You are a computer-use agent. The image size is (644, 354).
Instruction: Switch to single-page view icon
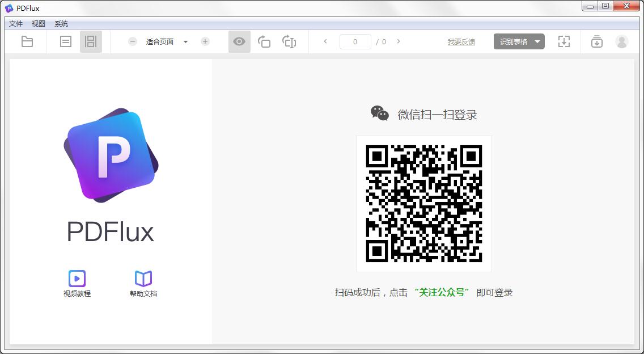(65, 41)
